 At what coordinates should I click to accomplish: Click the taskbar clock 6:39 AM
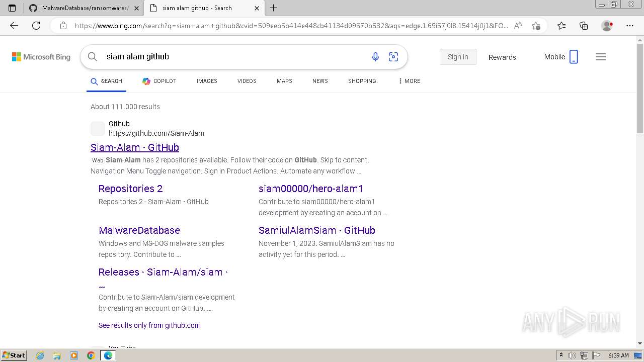618,355
